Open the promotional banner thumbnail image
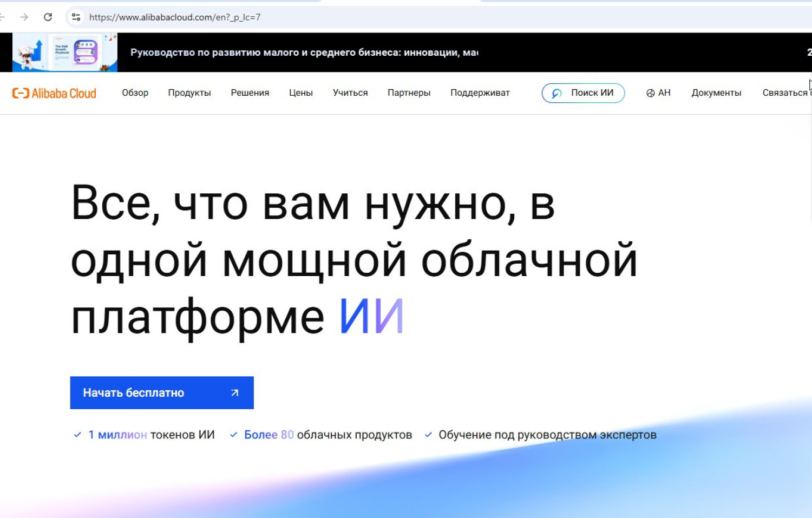Screen dimensions: 812x518 [65, 53]
